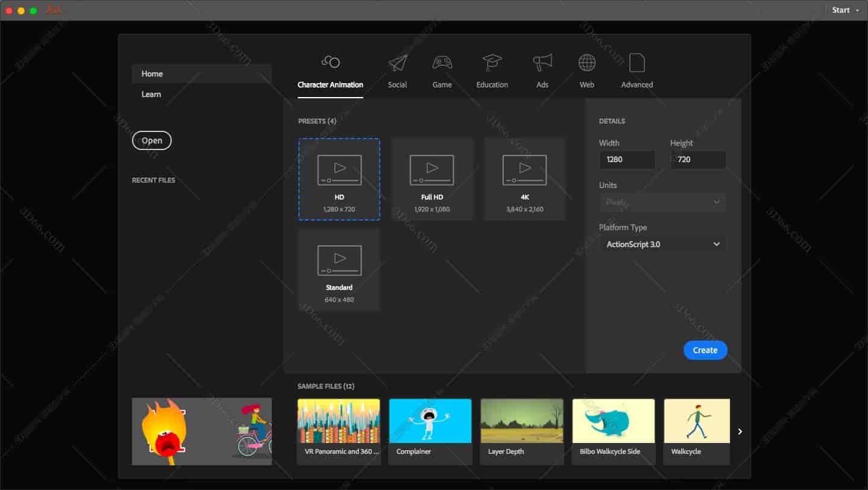Click the Social paper plane icon
868x490 pixels.
[x=397, y=62]
